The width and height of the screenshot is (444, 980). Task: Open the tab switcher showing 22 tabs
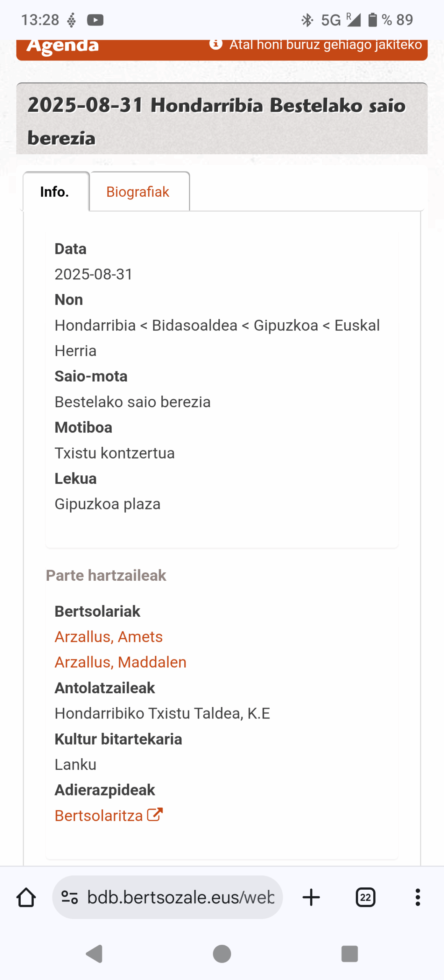pyautogui.click(x=365, y=897)
